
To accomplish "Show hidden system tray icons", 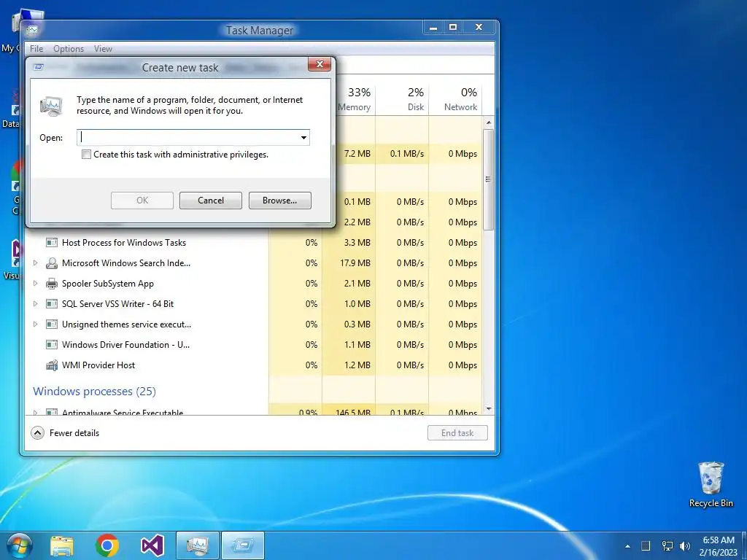I will pyautogui.click(x=627, y=546).
